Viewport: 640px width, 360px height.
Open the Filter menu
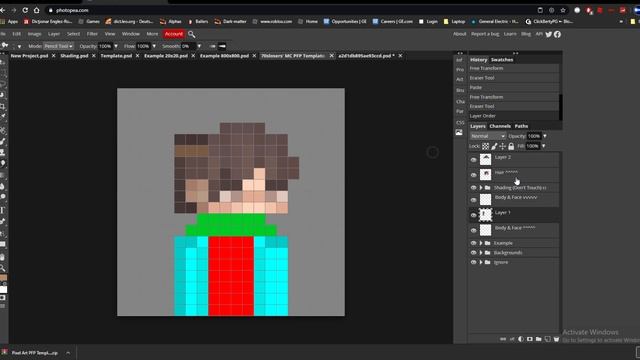point(92,34)
